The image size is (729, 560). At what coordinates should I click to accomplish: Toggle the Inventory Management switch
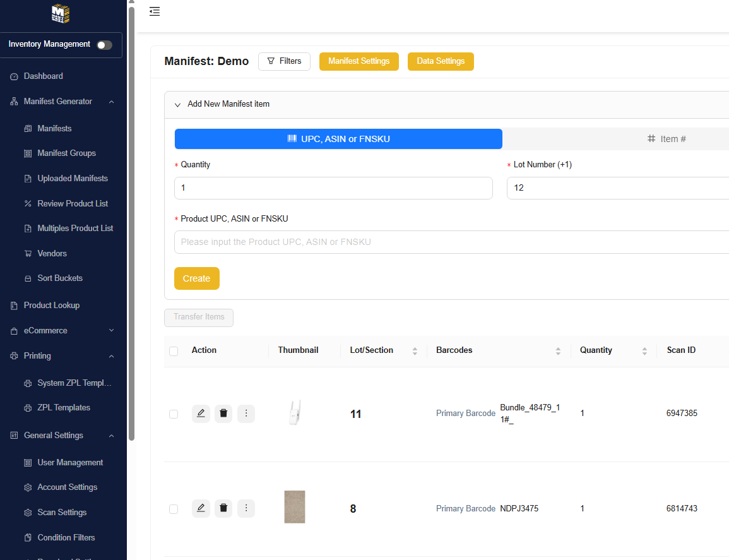(x=104, y=45)
